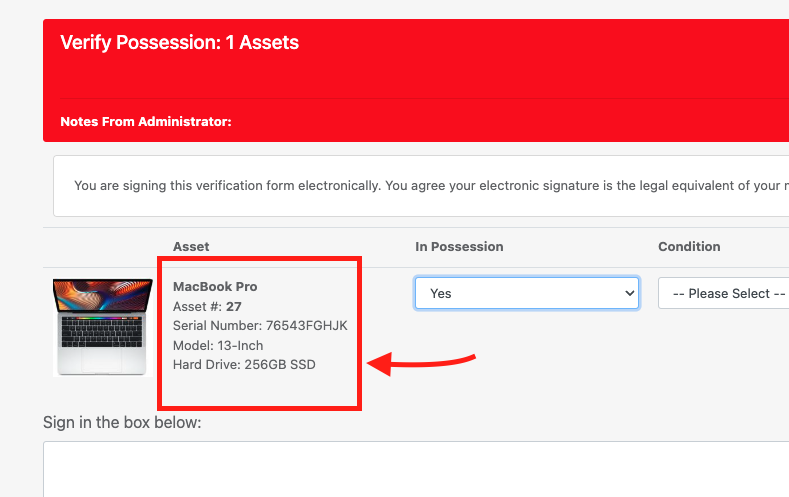Click the Condition column header
Viewport: 789px width, 497px height.
[x=689, y=246]
